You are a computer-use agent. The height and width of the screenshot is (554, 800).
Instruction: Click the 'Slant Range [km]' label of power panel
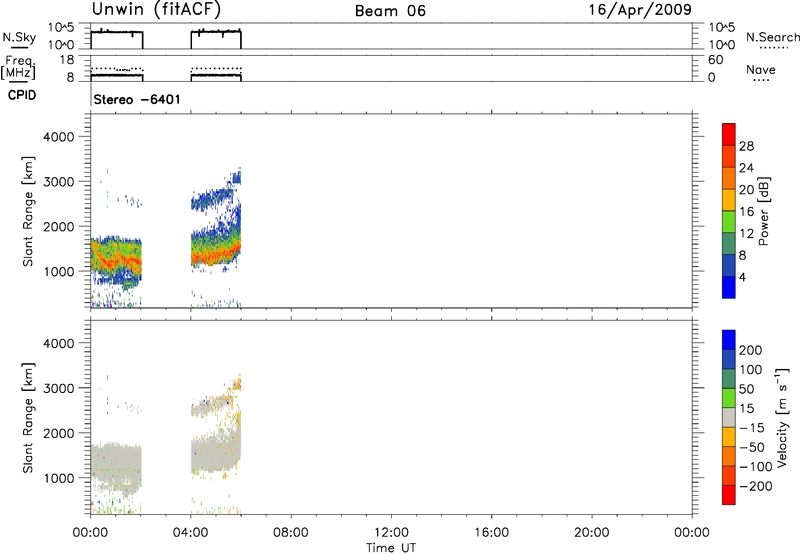28,211
